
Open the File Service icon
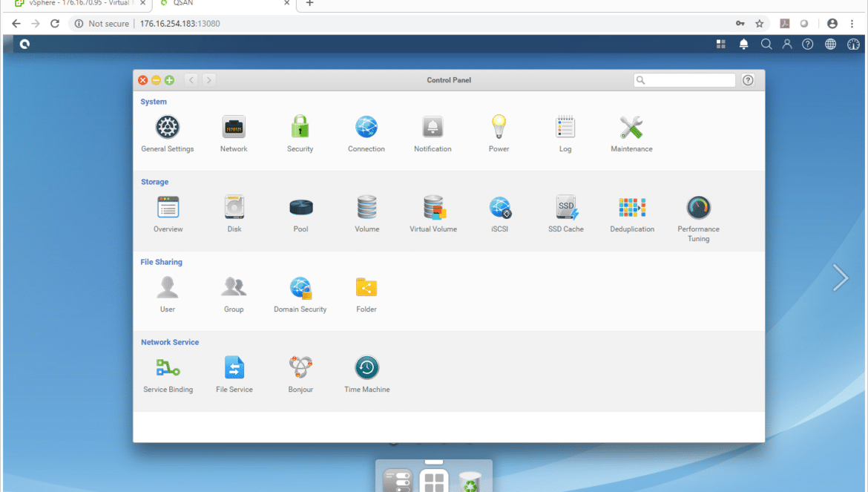tap(234, 368)
